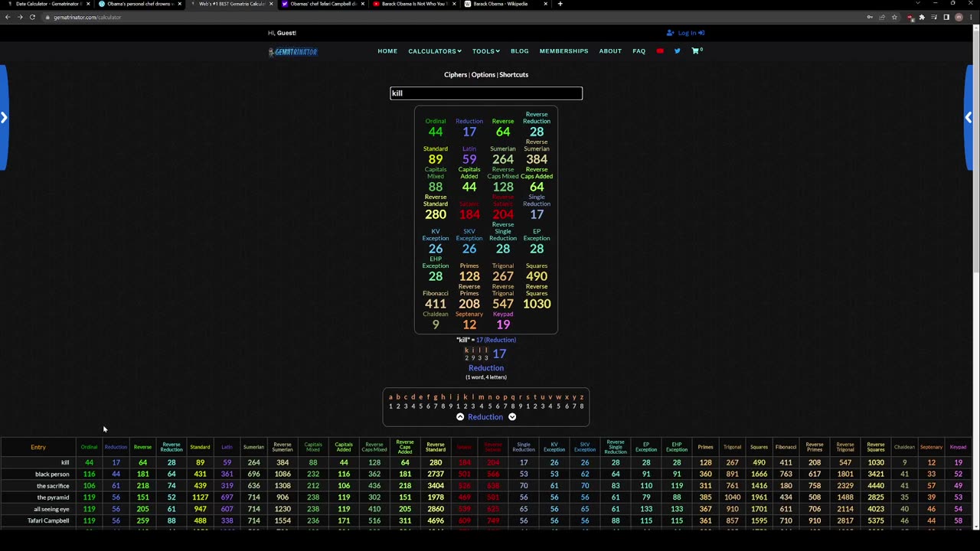980x551 pixels.
Task: Select the Squares value 490
Action: tap(537, 276)
